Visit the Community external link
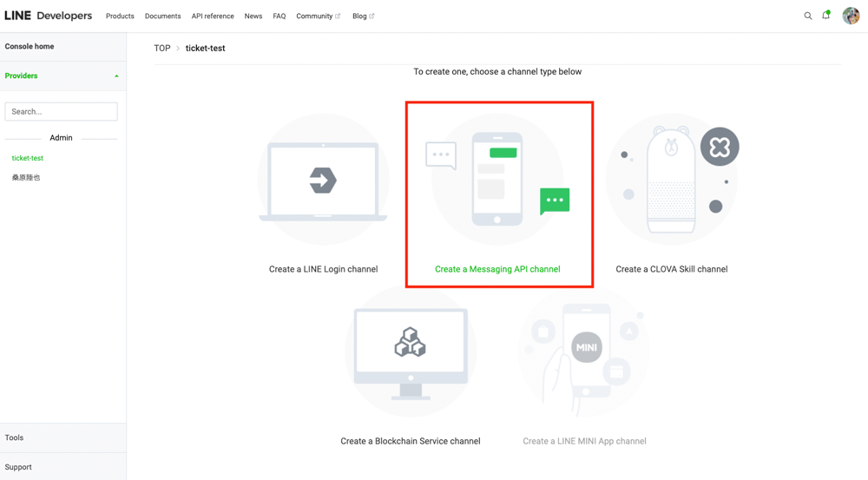The height and width of the screenshot is (480, 868). 319,16
